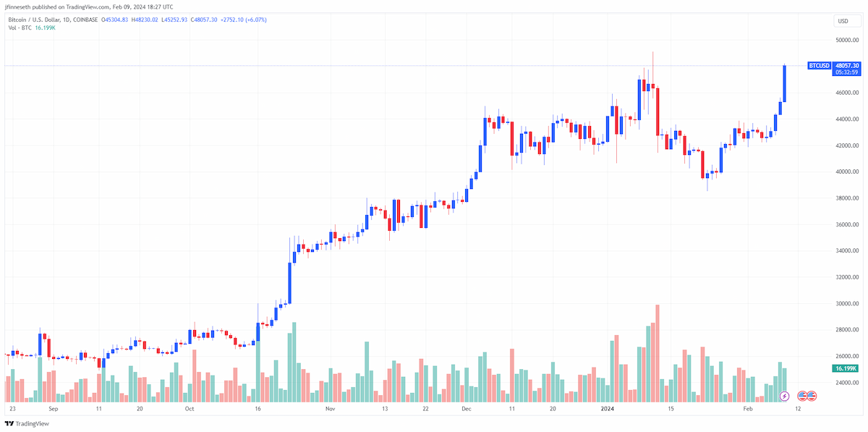Select the USD currency label

point(843,21)
